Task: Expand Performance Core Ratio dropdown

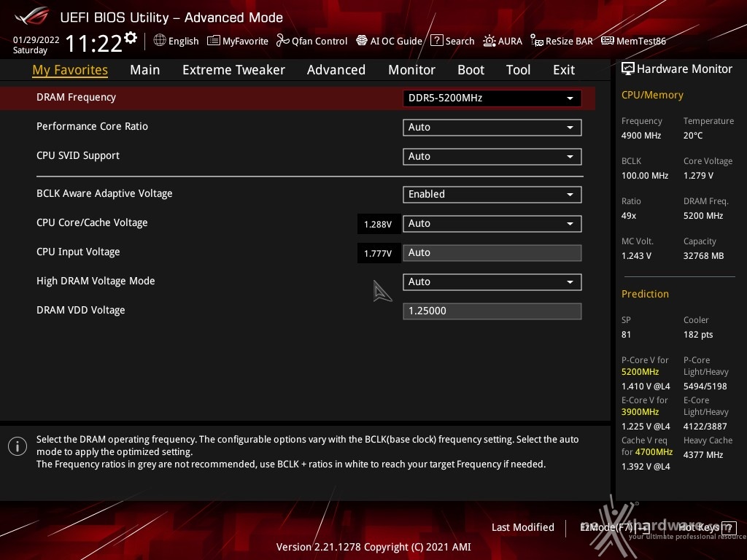Action: coord(492,127)
